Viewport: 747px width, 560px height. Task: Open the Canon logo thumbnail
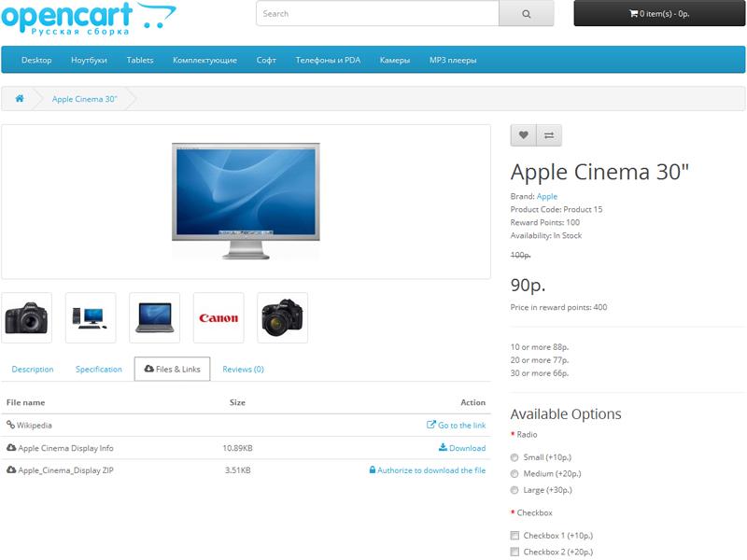(x=218, y=318)
